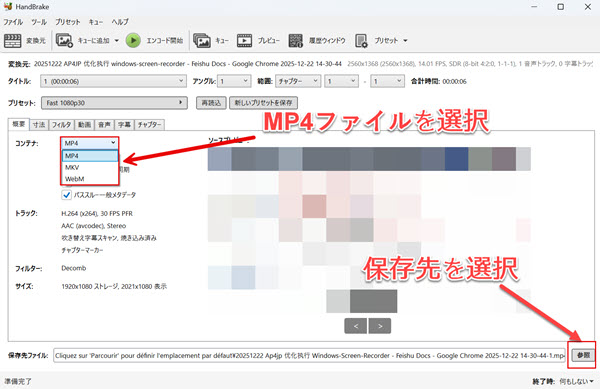Click the HandBrake app icon in title bar
Viewport: 600px width, 389px height.
click(x=8, y=7)
